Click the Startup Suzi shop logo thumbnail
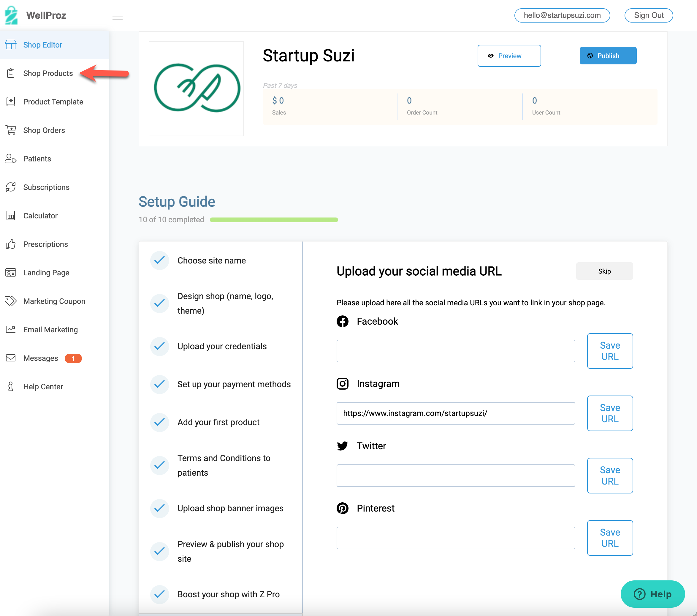 pos(196,89)
